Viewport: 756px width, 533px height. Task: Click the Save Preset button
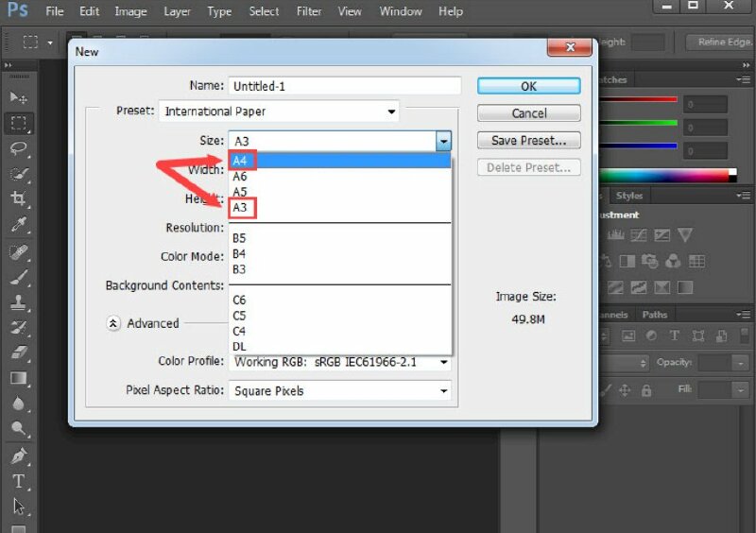[x=528, y=141]
